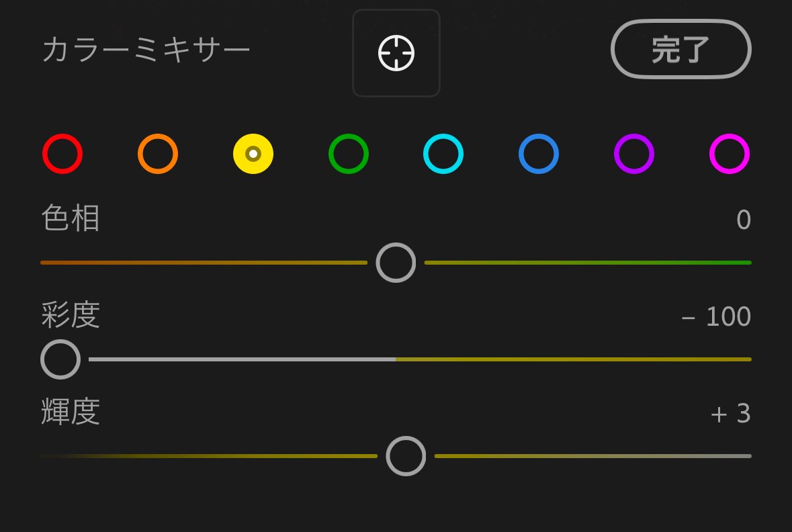
Task: Select the magenta color channel circle
Action: click(x=730, y=154)
